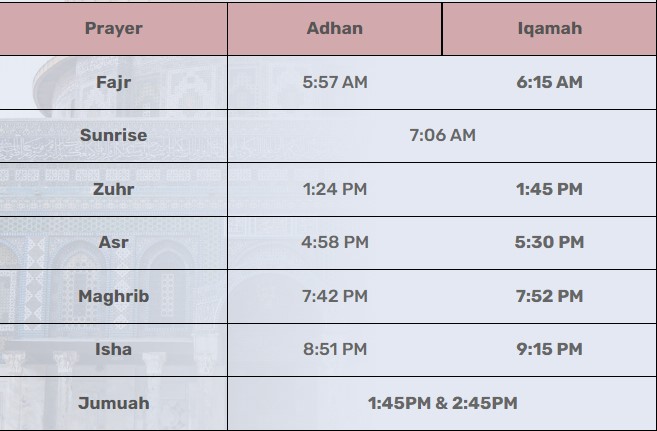The width and height of the screenshot is (657, 431).
Task: Click the Asr row label
Action: click(114, 242)
